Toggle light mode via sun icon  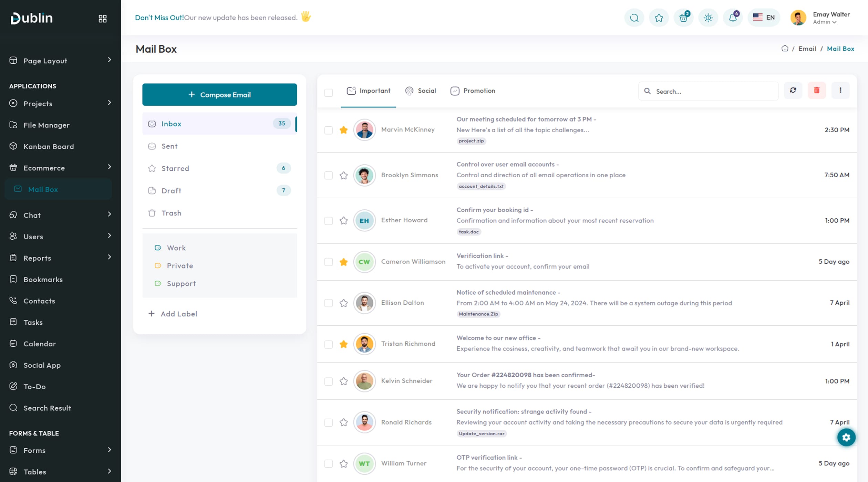coord(708,18)
